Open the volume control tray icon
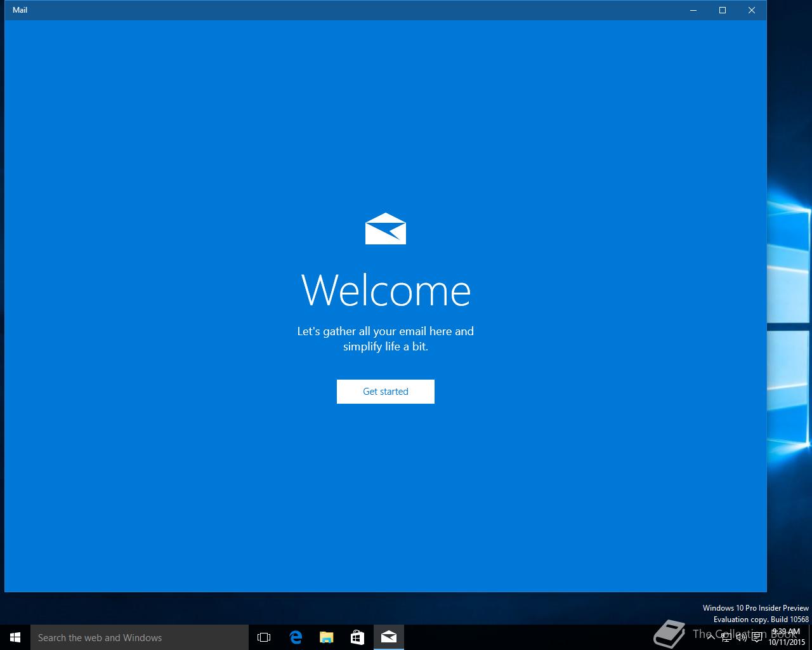812x650 pixels. tap(741, 637)
